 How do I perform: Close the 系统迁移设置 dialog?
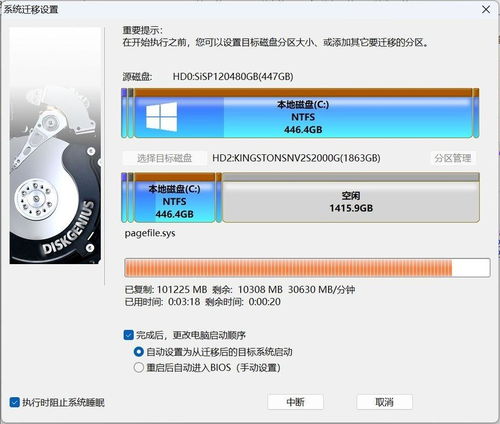pos(486,9)
